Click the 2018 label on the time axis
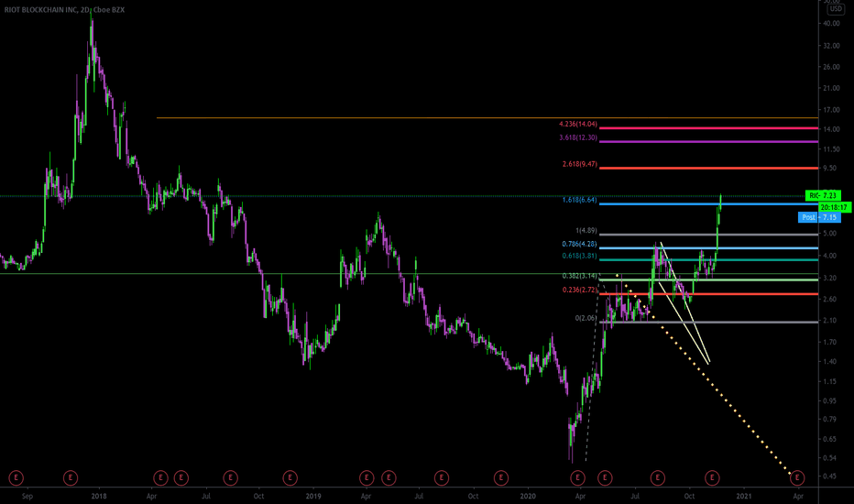 [99, 497]
